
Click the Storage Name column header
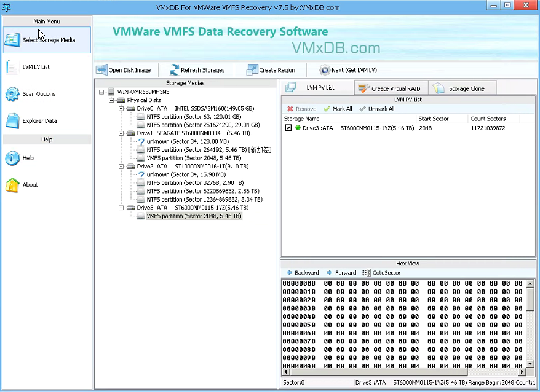click(349, 119)
